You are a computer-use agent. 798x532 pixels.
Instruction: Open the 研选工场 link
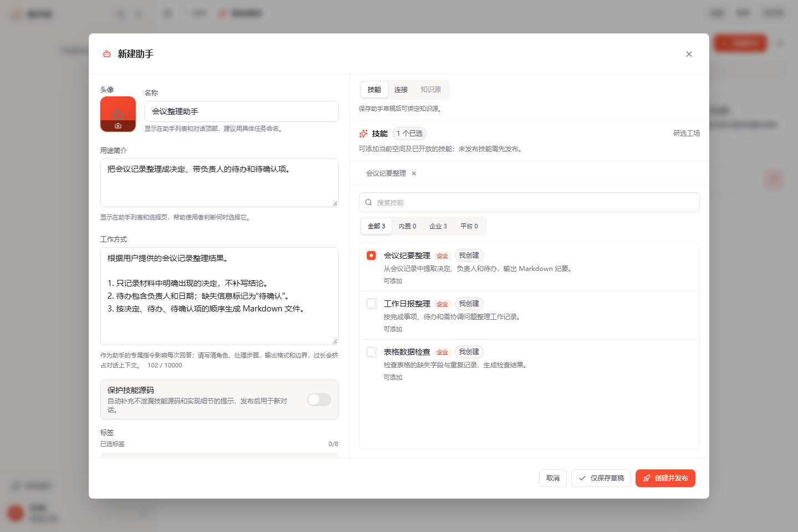click(687, 134)
